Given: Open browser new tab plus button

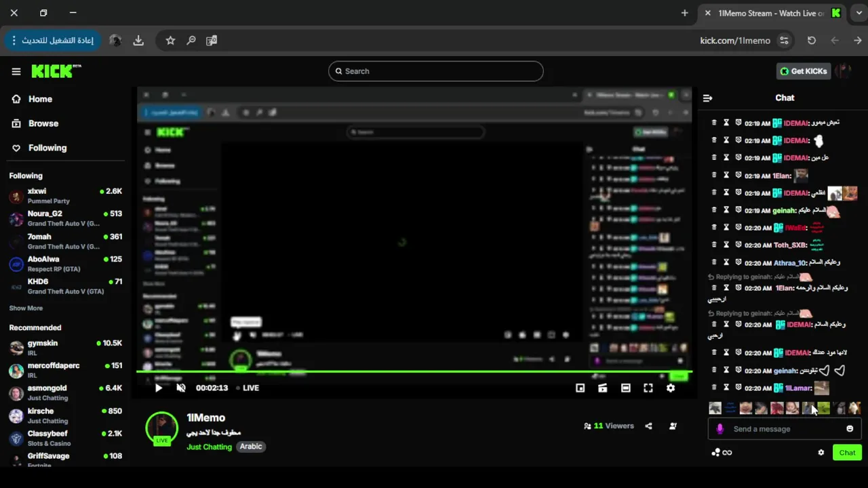Looking at the screenshot, I should (x=684, y=13).
